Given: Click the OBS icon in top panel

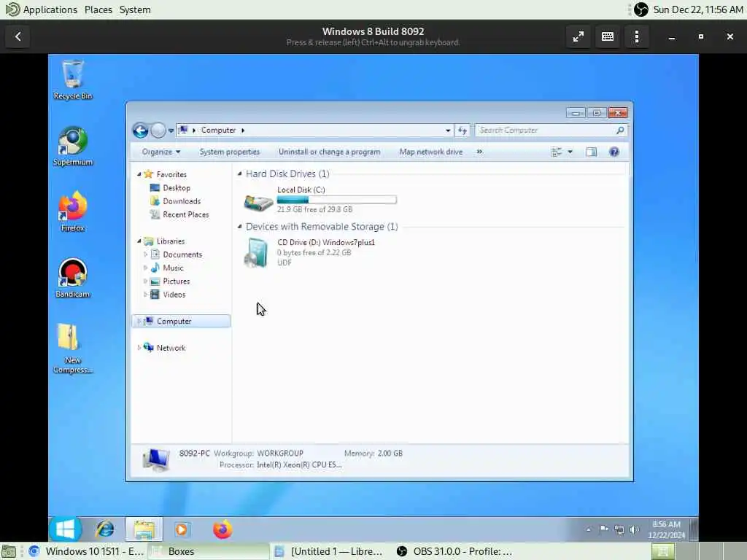Looking at the screenshot, I should pos(640,9).
